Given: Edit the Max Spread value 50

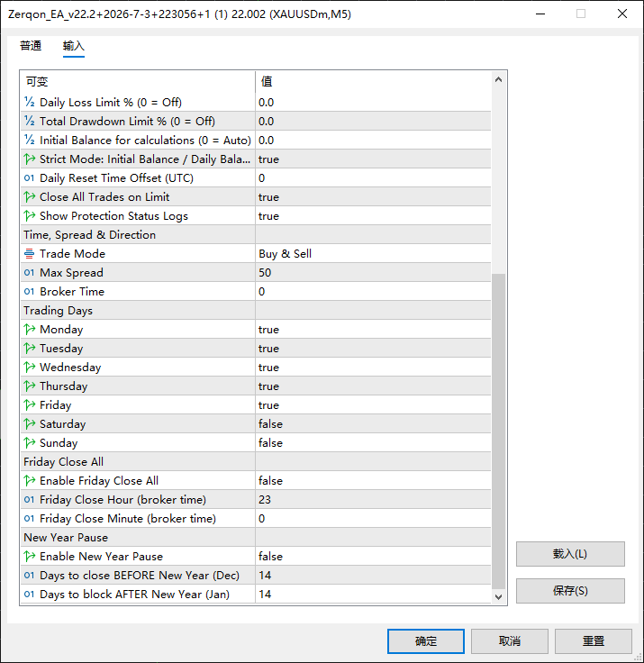Looking at the screenshot, I should pos(373,273).
